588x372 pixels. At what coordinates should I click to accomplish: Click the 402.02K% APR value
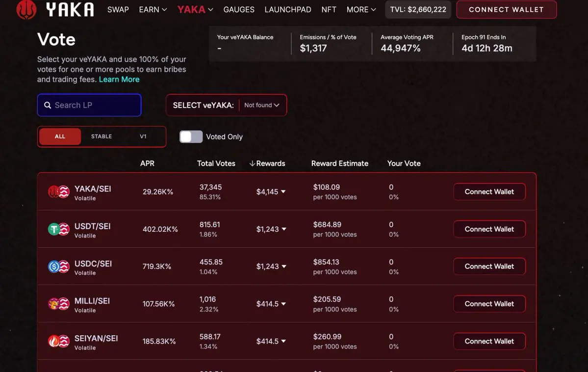click(x=160, y=229)
